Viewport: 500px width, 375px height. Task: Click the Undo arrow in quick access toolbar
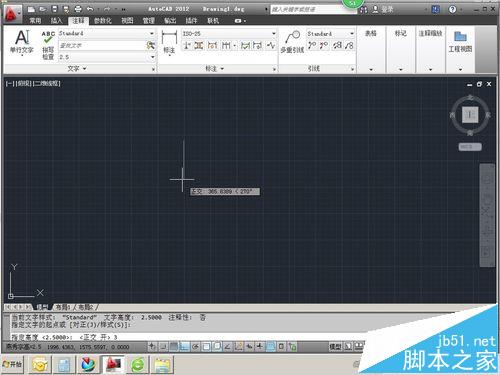[x=90, y=9]
